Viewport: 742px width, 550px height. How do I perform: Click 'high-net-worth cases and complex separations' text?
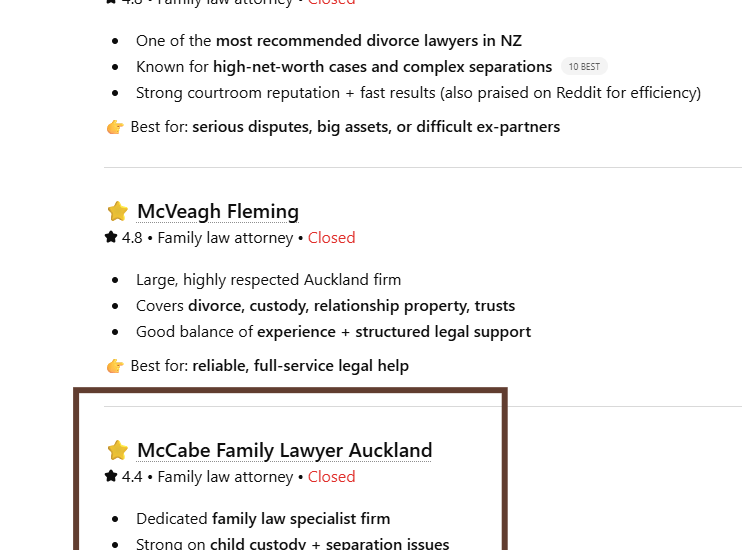click(382, 67)
